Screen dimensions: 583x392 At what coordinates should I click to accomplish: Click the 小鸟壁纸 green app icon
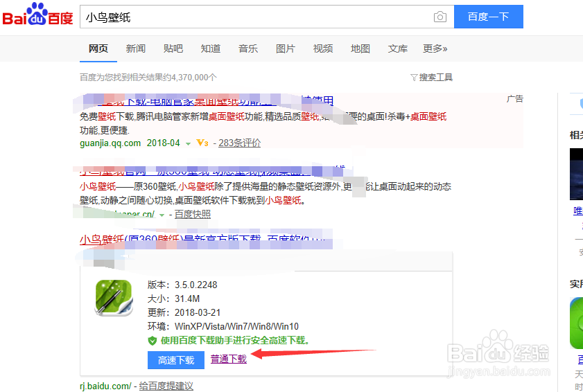(114, 298)
